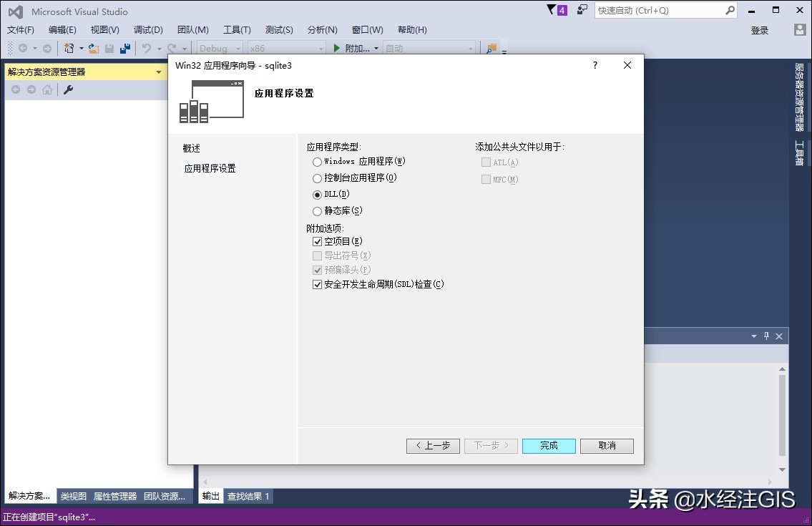
Task: Click the 下一步 next button
Action: click(491, 446)
